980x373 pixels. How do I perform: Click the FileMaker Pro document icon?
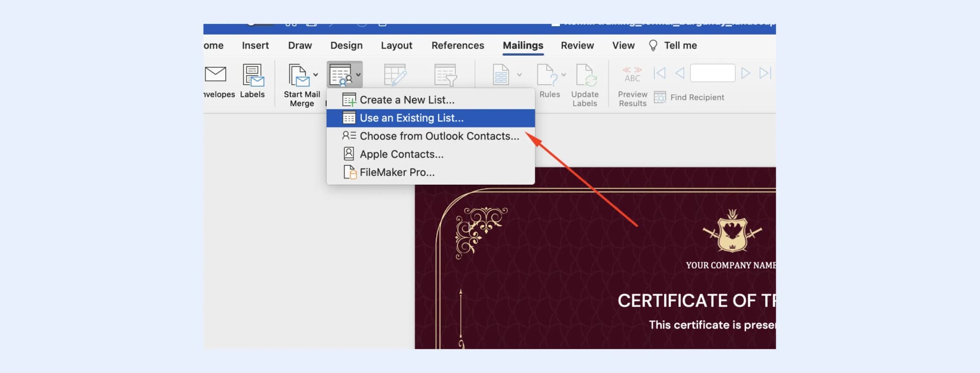[x=350, y=172]
